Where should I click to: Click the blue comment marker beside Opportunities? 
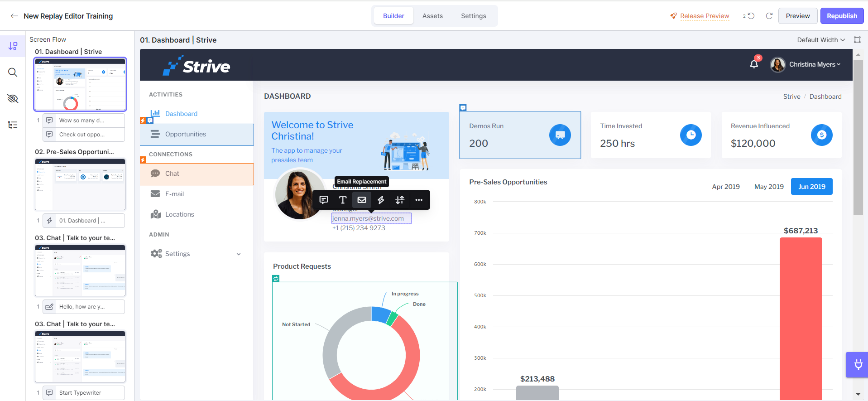(150, 121)
